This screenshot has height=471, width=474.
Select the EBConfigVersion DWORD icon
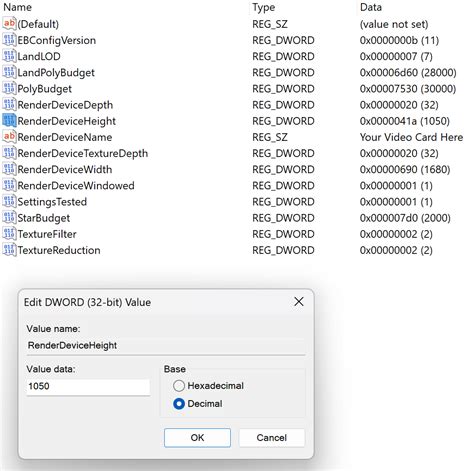[x=9, y=40]
